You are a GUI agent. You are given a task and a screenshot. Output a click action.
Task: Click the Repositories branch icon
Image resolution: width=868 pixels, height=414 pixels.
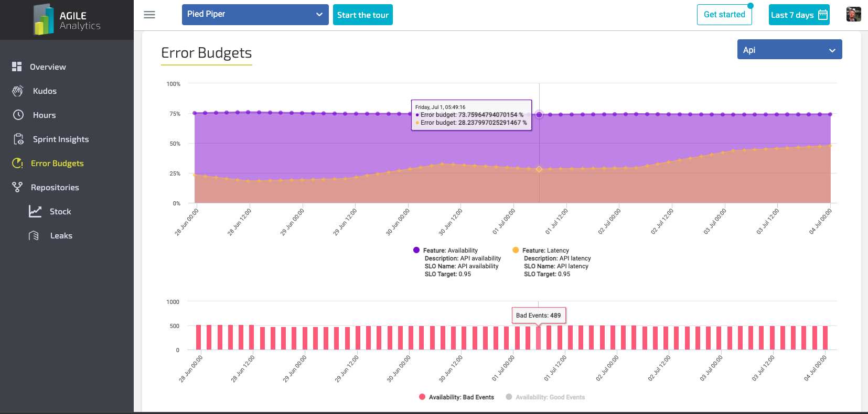[17, 187]
